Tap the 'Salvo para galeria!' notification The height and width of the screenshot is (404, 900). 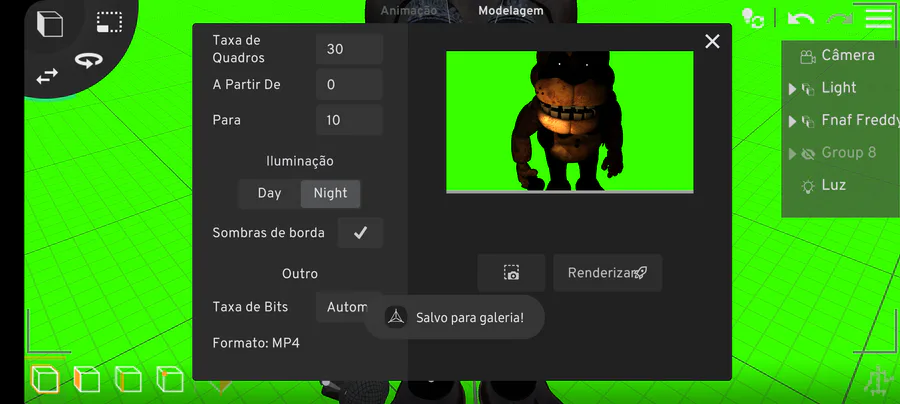pos(455,317)
